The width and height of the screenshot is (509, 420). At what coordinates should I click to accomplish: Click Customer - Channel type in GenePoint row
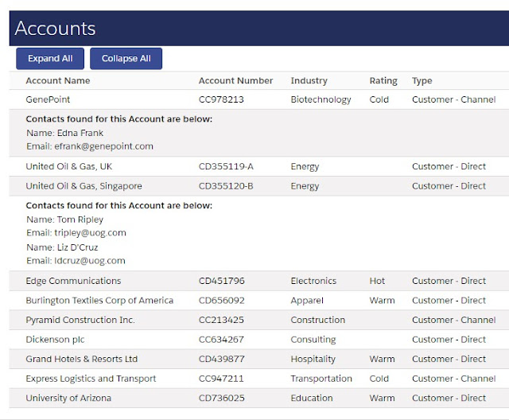(x=454, y=99)
